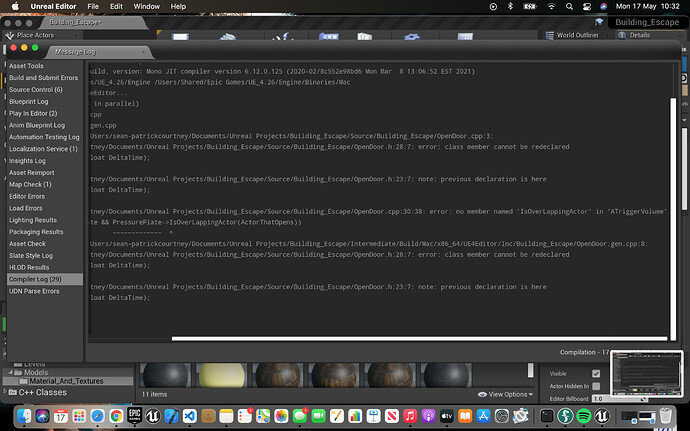The height and width of the screenshot is (431, 690).
Task: Click Unreal Engine icon beside Epic Games Launcher
Action: click(153, 416)
